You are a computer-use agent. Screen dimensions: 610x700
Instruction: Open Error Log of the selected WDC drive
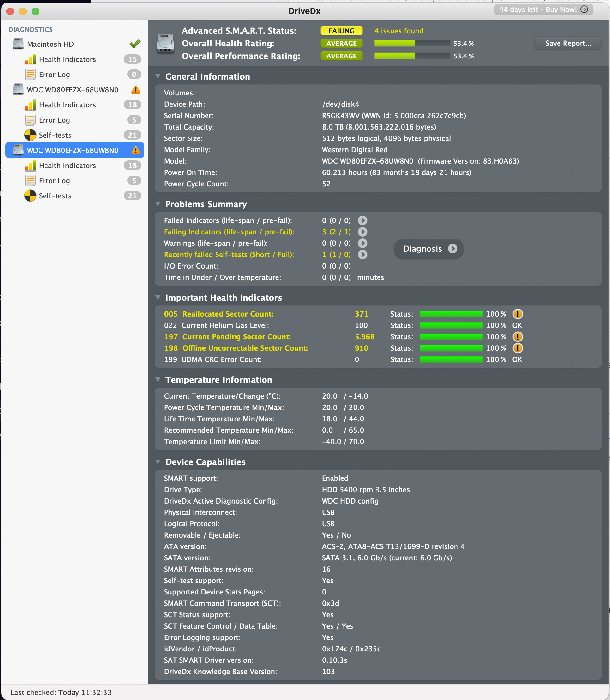coord(54,181)
